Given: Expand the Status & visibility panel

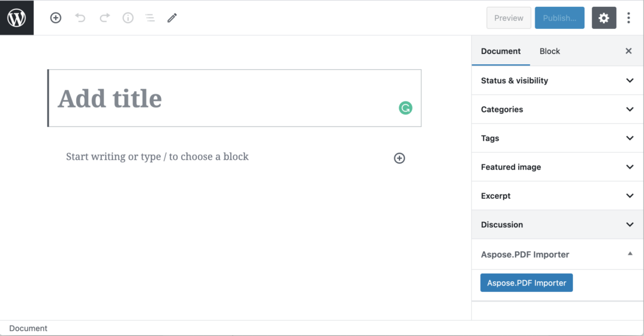Looking at the screenshot, I should (x=557, y=81).
